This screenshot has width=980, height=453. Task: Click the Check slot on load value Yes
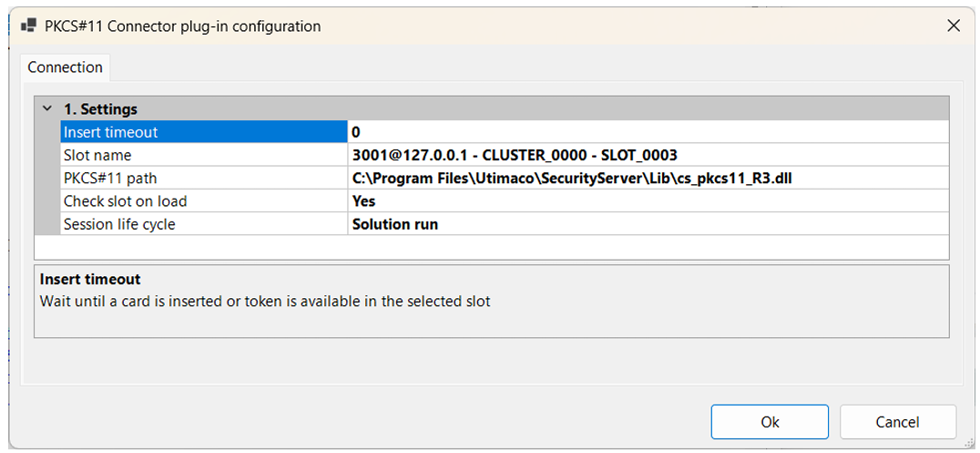363,201
